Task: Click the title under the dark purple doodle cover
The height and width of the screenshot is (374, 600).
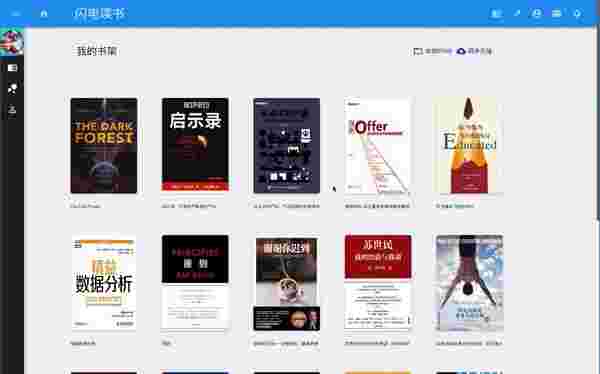Action: pyautogui.click(x=286, y=206)
